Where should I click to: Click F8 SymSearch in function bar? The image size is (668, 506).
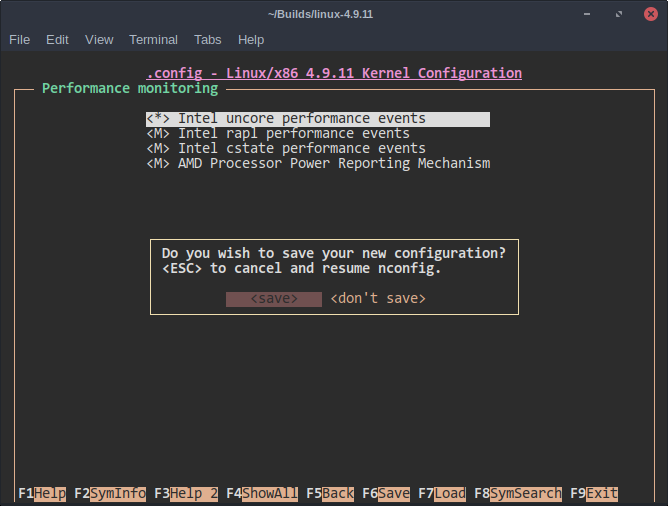pos(518,494)
